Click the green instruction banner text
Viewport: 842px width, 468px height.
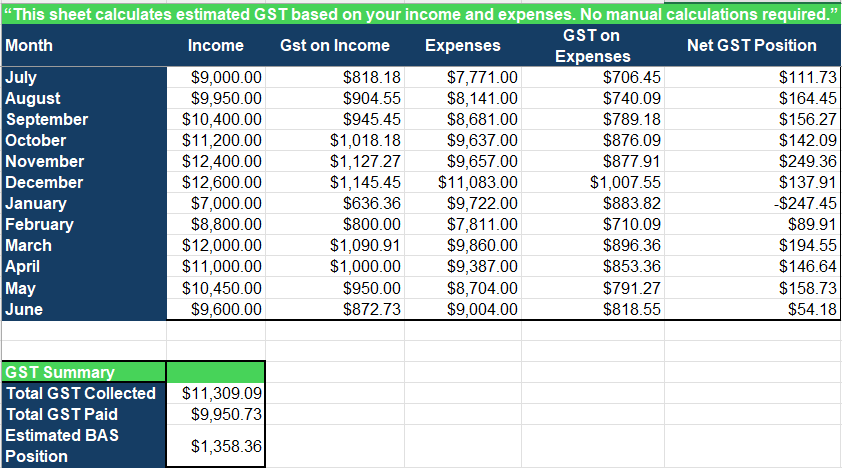point(421,14)
